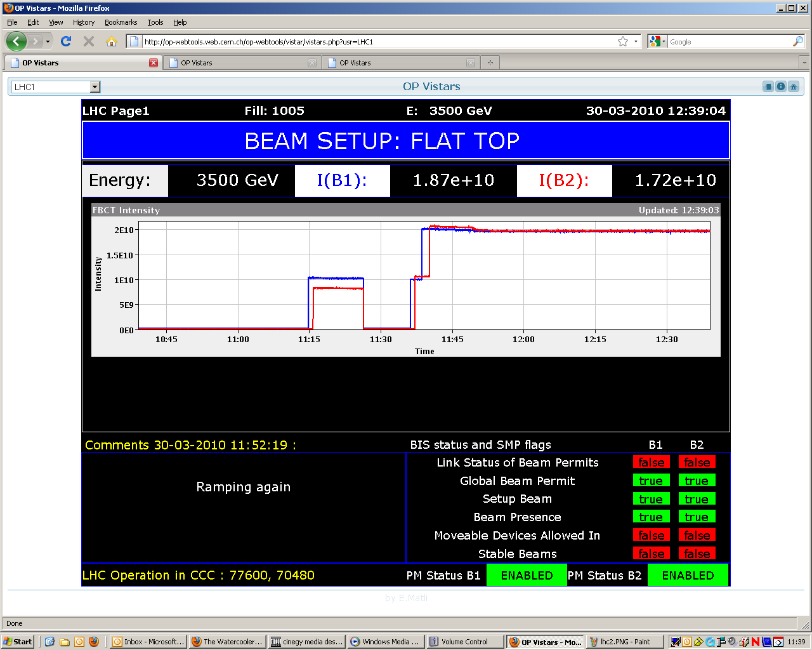812x650 pixels.
Task: Open the History menu
Action: [x=84, y=22]
